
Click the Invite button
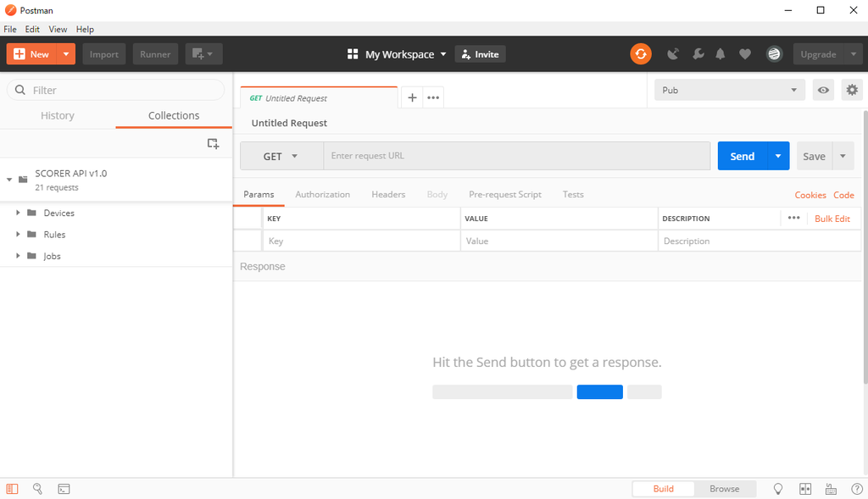[x=480, y=54]
